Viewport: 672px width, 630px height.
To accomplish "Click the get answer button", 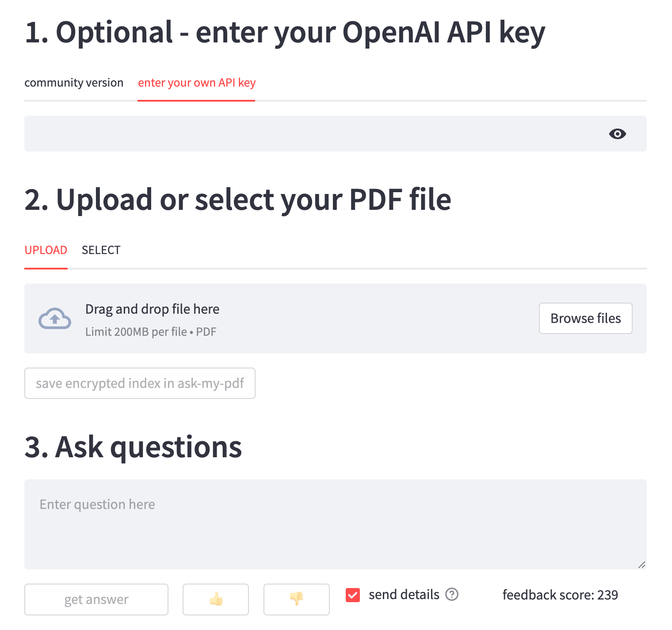I will click(x=96, y=599).
